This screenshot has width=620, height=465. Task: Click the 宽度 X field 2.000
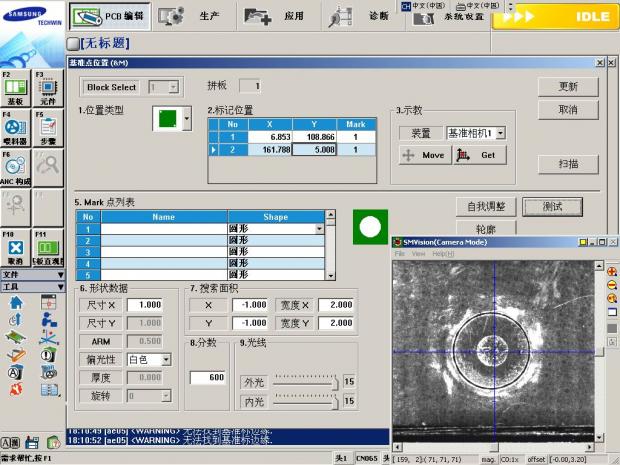point(336,305)
